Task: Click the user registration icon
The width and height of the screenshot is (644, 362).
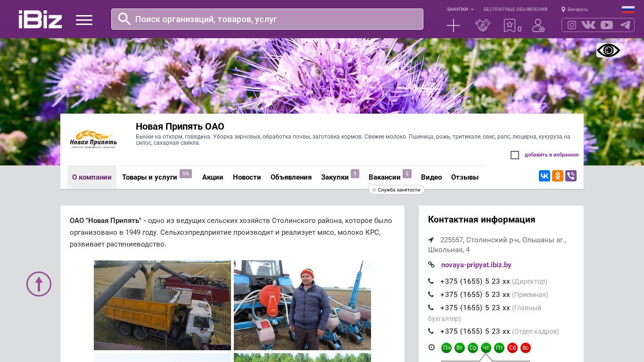Action: pyautogui.click(x=538, y=25)
